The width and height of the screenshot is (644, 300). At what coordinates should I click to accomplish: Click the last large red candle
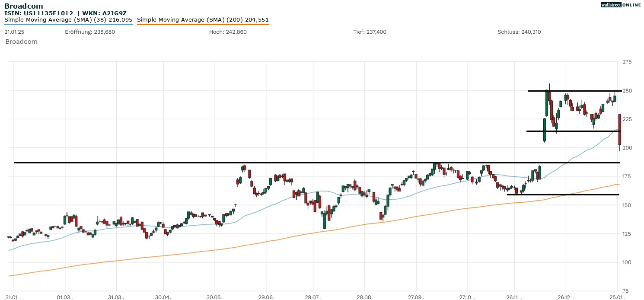click(x=619, y=129)
